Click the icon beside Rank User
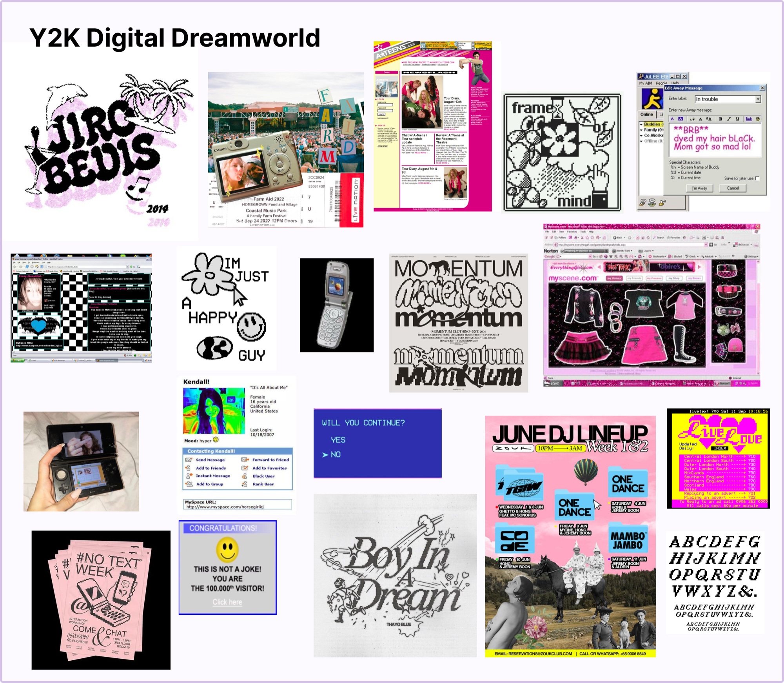Image resolution: width=784 pixels, height=683 pixels. tap(245, 484)
